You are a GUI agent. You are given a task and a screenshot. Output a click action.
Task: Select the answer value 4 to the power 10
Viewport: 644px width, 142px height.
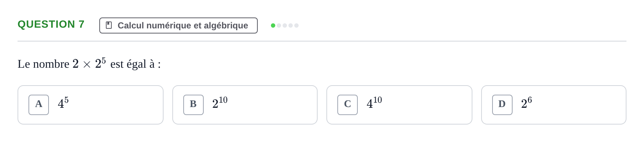pos(374,103)
